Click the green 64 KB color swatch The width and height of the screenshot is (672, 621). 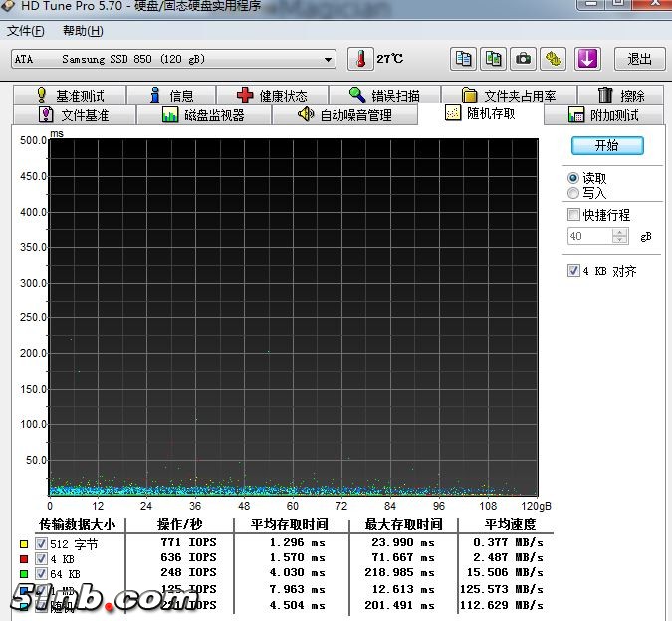24,573
